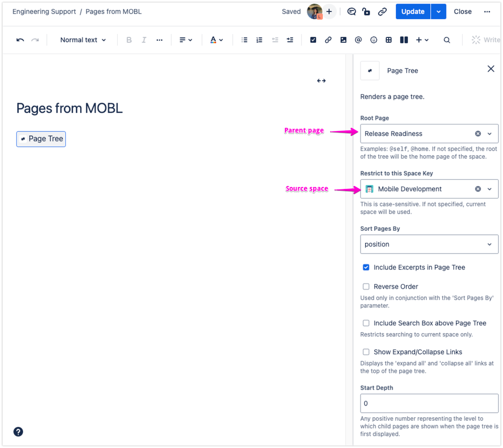The width and height of the screenshot is (503, 448).
Task: Disable Include Excerpts in Page Tree
Action: coord(366,268)
